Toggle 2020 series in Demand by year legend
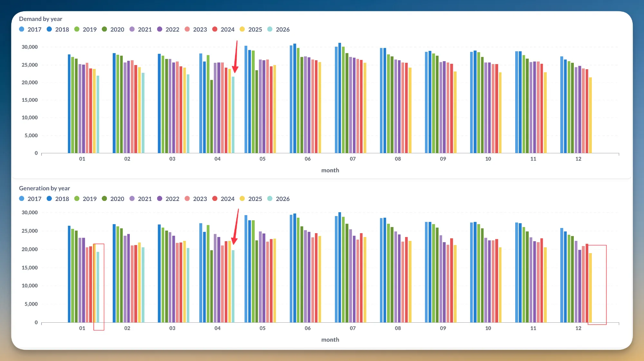The height and width of the screenshot is (361, 644). [x=113, y=29]
